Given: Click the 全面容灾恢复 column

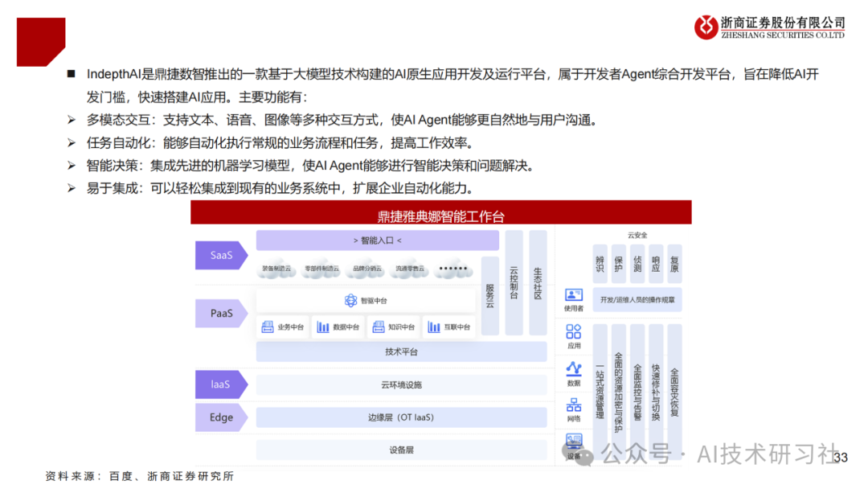Looking at the screenshot, I should point(674,392).
